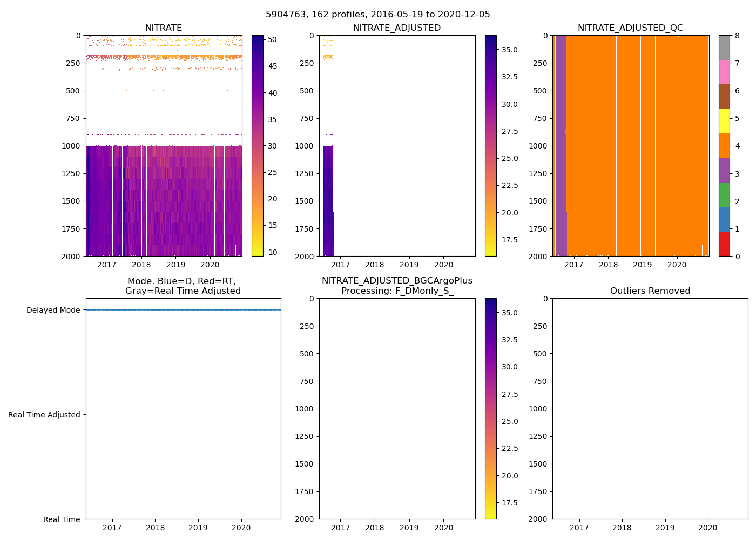
Task: Click the Delayed Mode y-axis label
Action: pyautogui.click(x=53, y=310)
